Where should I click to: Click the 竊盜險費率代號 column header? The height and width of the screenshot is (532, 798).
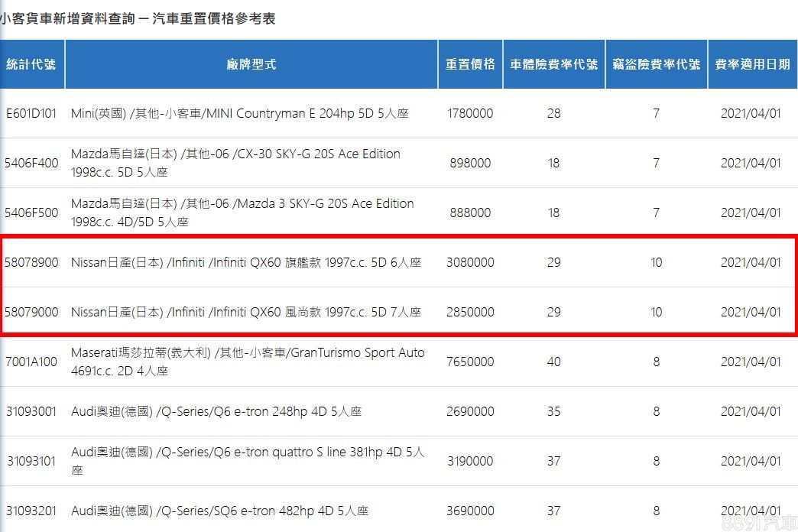pos(656,65)
